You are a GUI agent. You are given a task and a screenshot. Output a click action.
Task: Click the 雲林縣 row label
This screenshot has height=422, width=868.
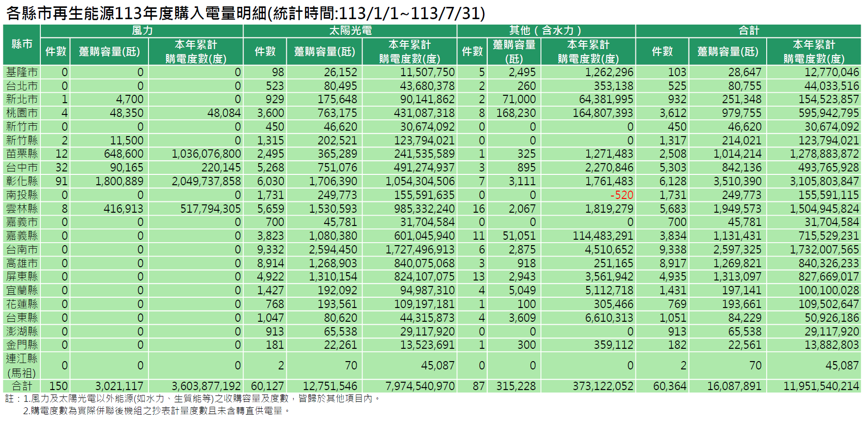click(22, 209)
